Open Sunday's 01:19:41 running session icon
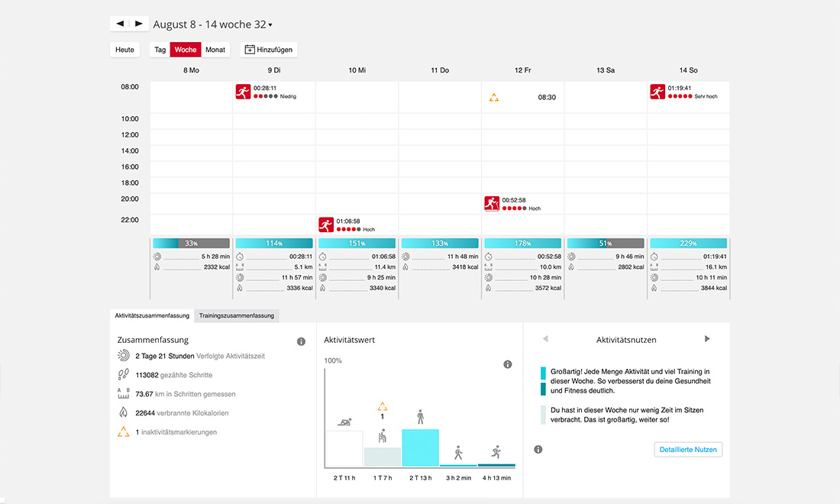 (657, 92)
